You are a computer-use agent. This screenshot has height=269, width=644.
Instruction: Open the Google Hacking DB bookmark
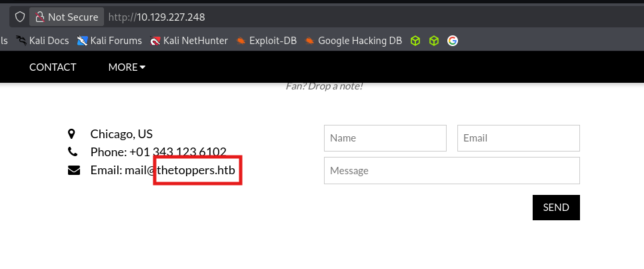[x=353, y=41]
